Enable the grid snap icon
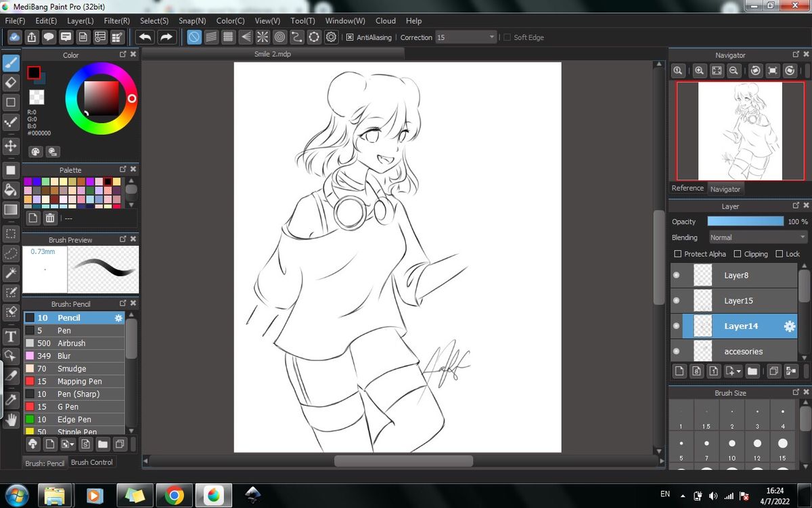This screenshot has height=508, width=812. click(228, 37)
